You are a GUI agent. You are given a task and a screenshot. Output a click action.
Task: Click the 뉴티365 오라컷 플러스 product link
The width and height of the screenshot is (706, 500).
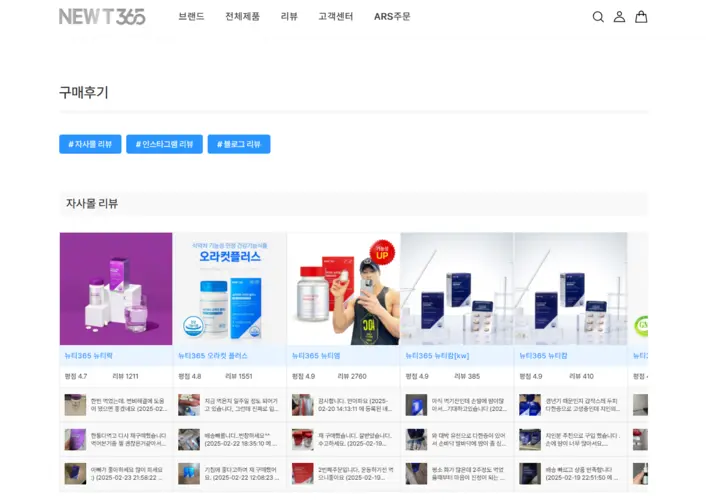213,356
